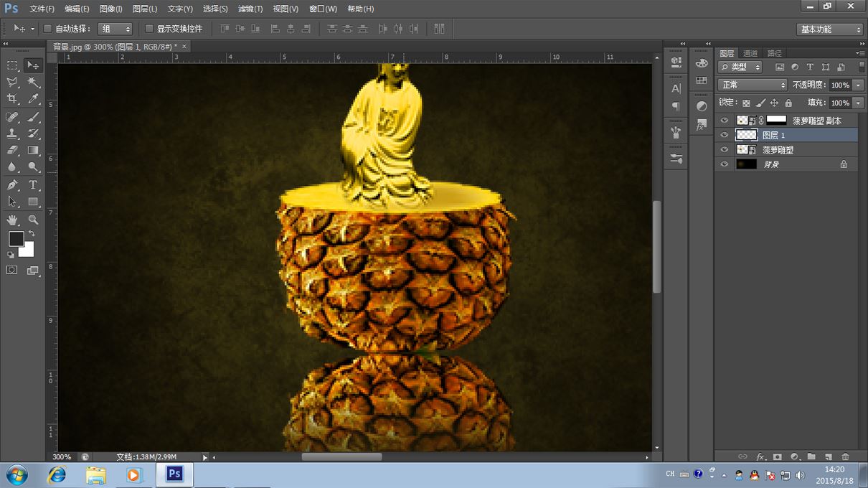
Task: Click the lock all layer icon
Action: 788,103
